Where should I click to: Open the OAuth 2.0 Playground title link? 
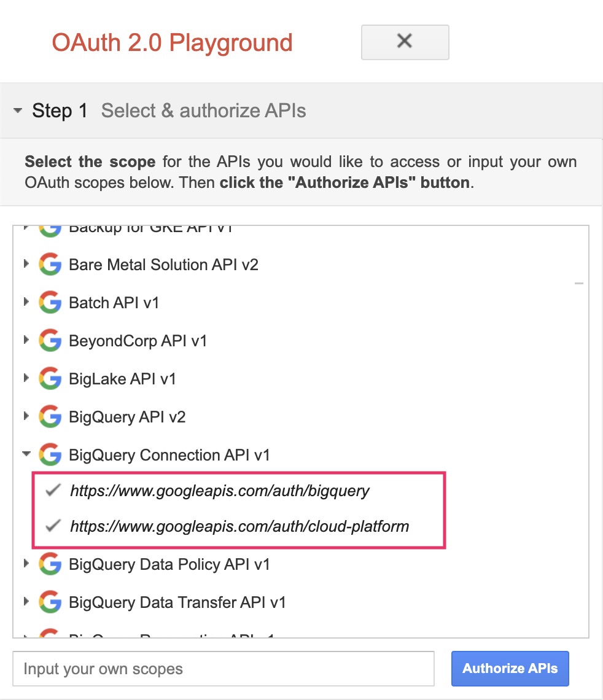(x=172, y=42)
